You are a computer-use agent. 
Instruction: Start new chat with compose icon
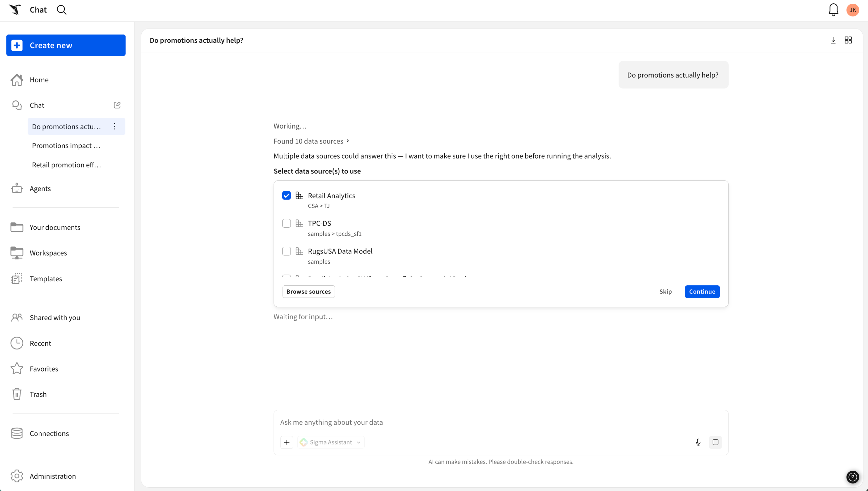tap(117, 105)
